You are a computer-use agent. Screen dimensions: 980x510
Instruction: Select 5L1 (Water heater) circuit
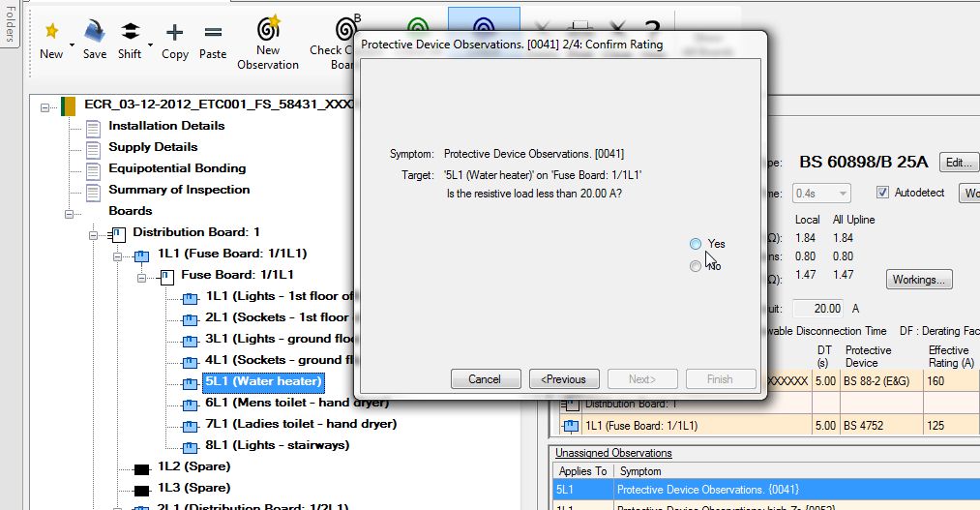coord(263,381)
